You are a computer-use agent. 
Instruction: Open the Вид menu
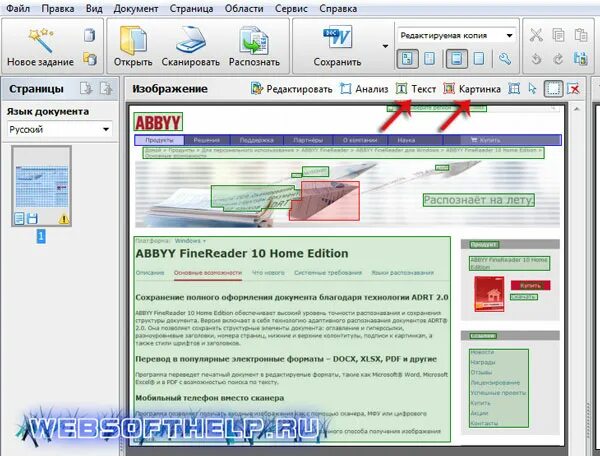94,8
